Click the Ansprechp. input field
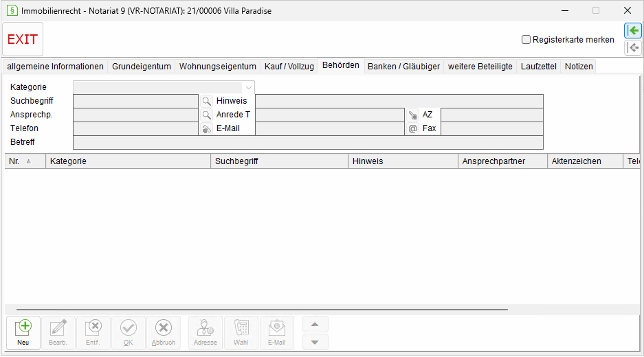 [x=135, y=115]
